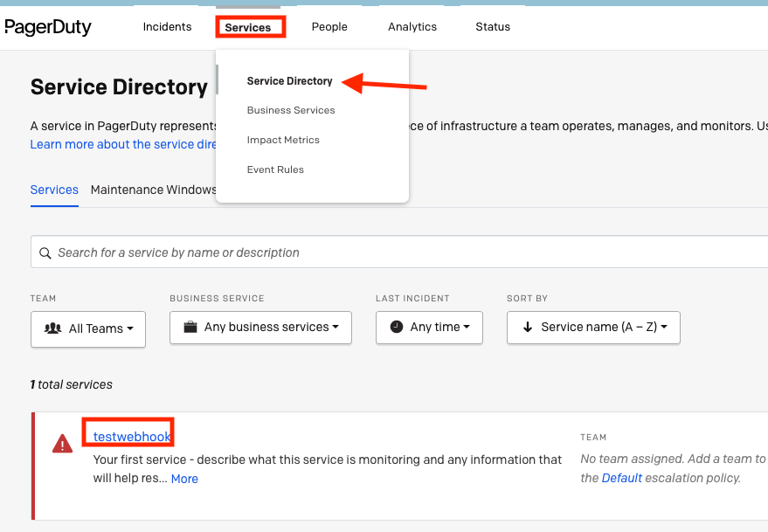Click 'Your first service' description text
The width and height of the screenshot is (768, 532).
coord(327,469)
